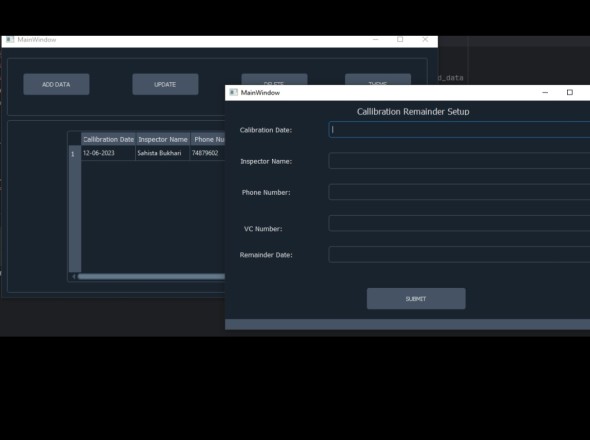The height and width of the screenshot is (440, 590).
Task: Maximize the front MainWindow dialog
Action: pos(570,93)
